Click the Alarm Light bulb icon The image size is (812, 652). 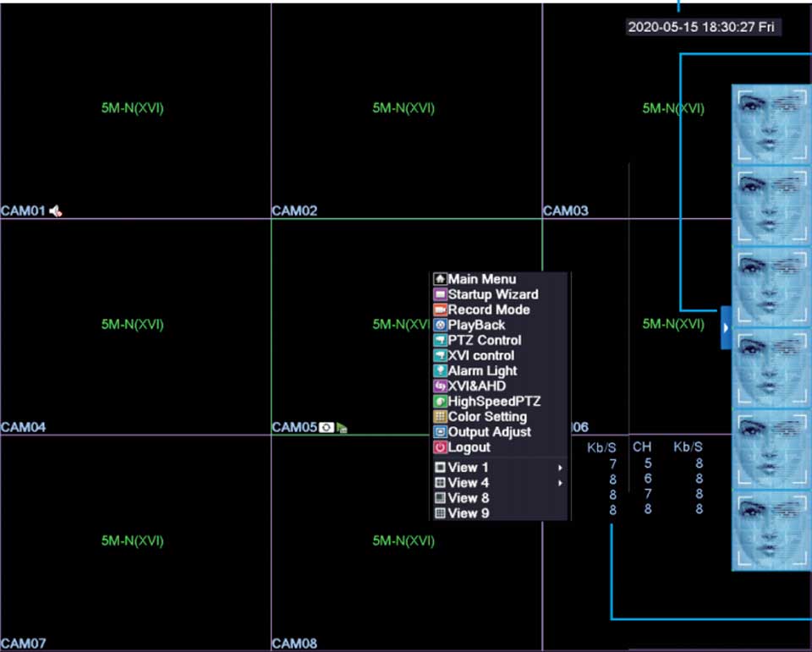coord(440,371)
